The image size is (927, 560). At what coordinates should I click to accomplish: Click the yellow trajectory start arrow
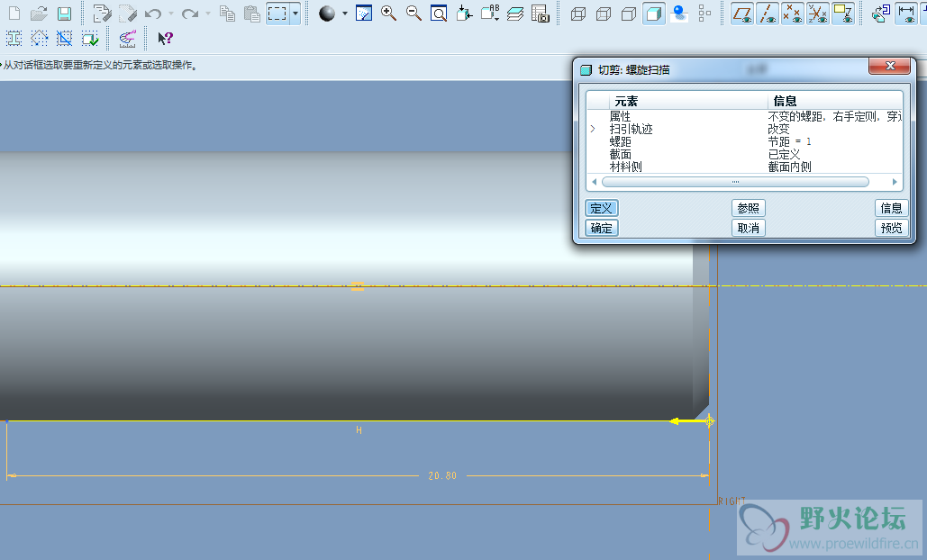point(687,421)
